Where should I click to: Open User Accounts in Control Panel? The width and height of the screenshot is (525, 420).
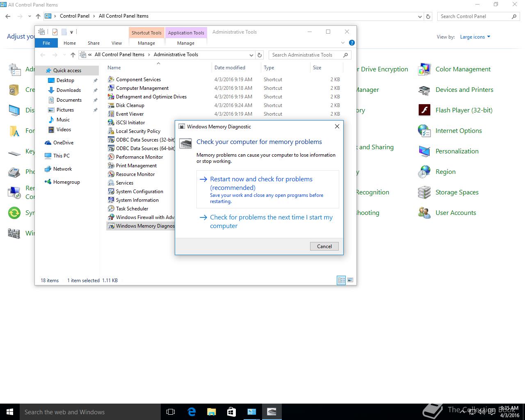pyautogui.click(x=447, y=213)
